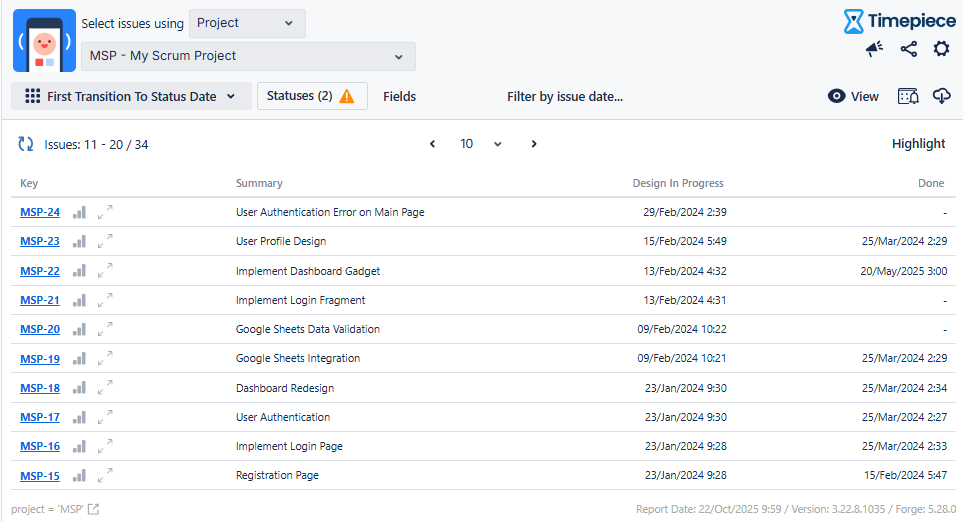
Task: Click the Timepiece app avatar icon
Action: [44, 41]
